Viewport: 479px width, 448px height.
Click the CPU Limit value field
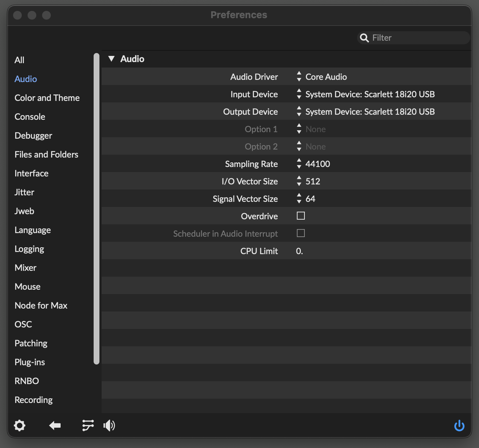(300, 251)
